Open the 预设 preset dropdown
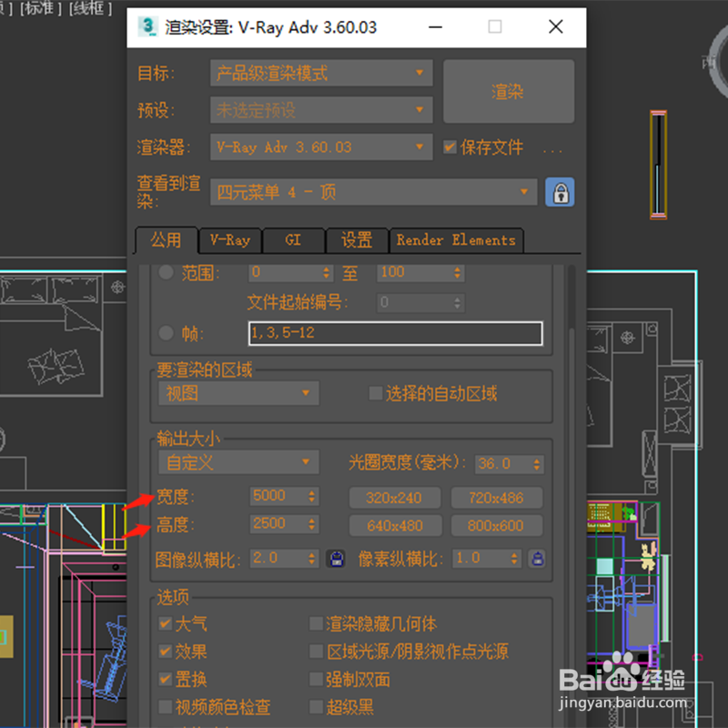 click(321, 110)
